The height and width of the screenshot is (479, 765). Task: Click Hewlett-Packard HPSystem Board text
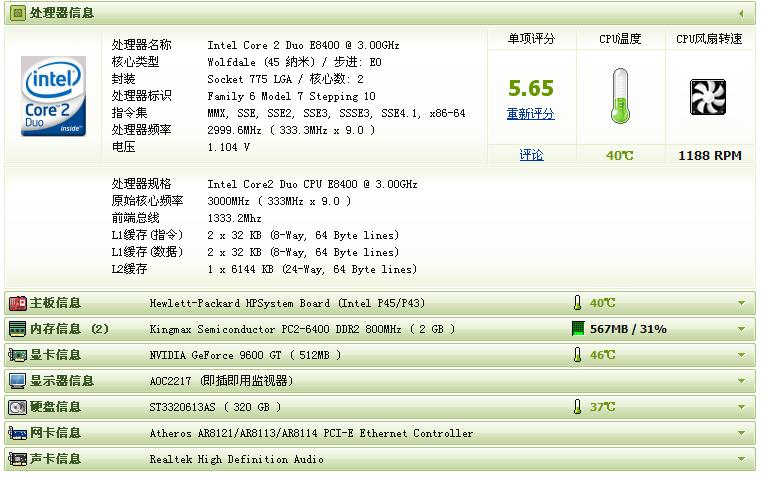click(287, 303)
